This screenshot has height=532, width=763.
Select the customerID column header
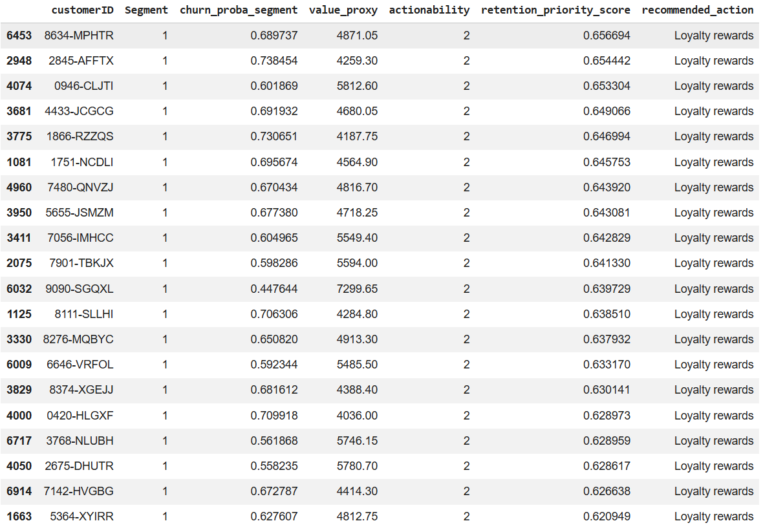(x=83, y=10)
